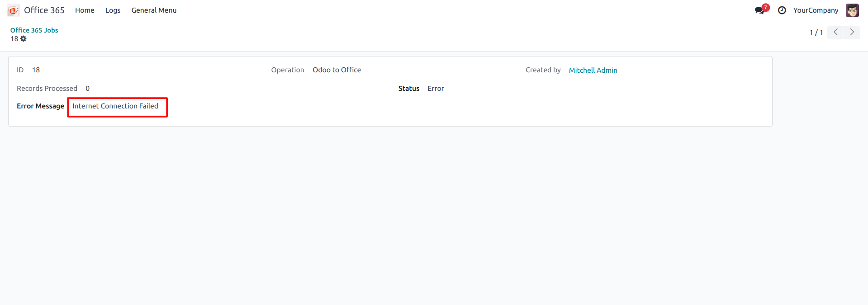The width and height of the screenshot is (868, 305).
Task: Go to previous record with left chevron
Action: pos(835,32)
